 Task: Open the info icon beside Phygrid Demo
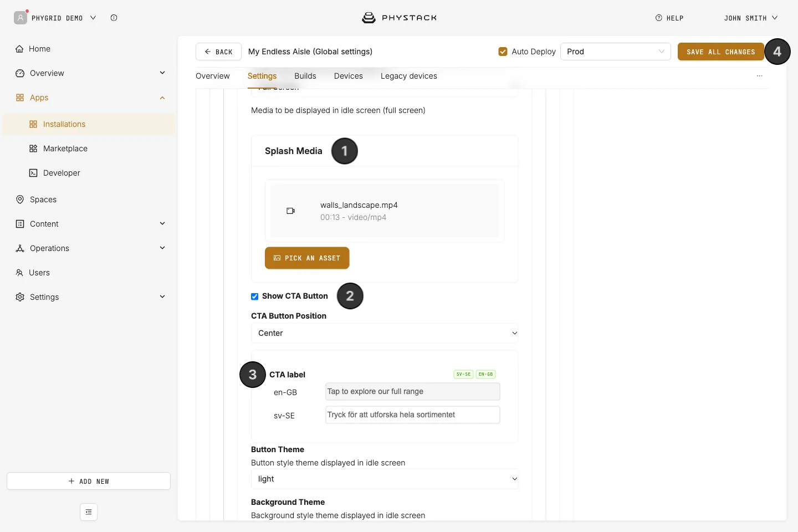click(114, 18)
